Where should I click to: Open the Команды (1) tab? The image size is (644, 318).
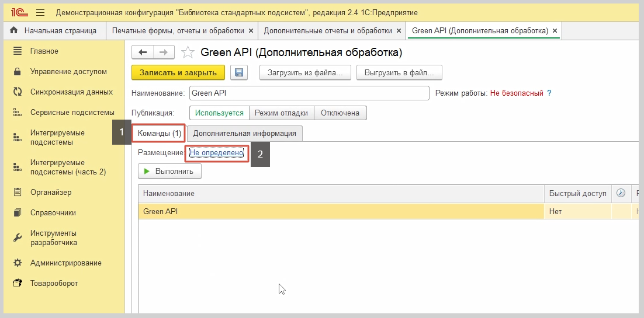click(x=160, y=133)
